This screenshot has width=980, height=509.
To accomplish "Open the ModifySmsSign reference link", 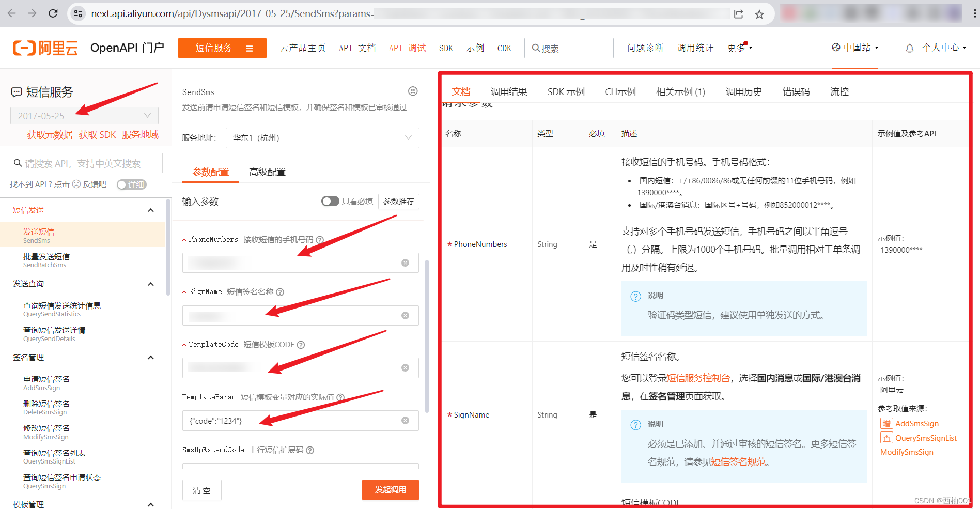I will 907,452.
